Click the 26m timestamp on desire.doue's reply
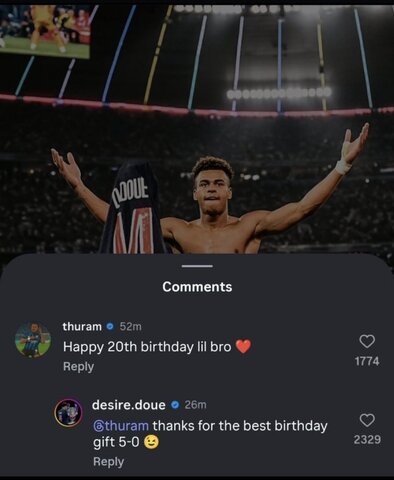394x480 pixels. [x=195, y=405]
